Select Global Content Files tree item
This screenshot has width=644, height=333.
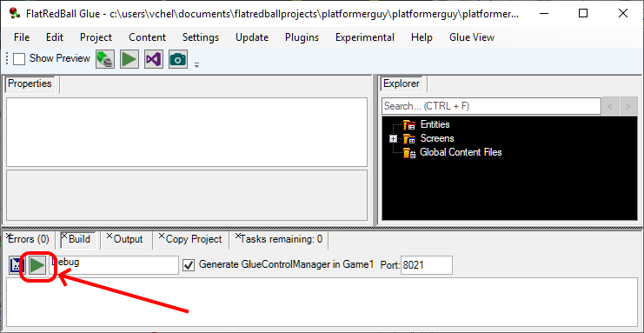pyautogui.click(x=461, y=152)
